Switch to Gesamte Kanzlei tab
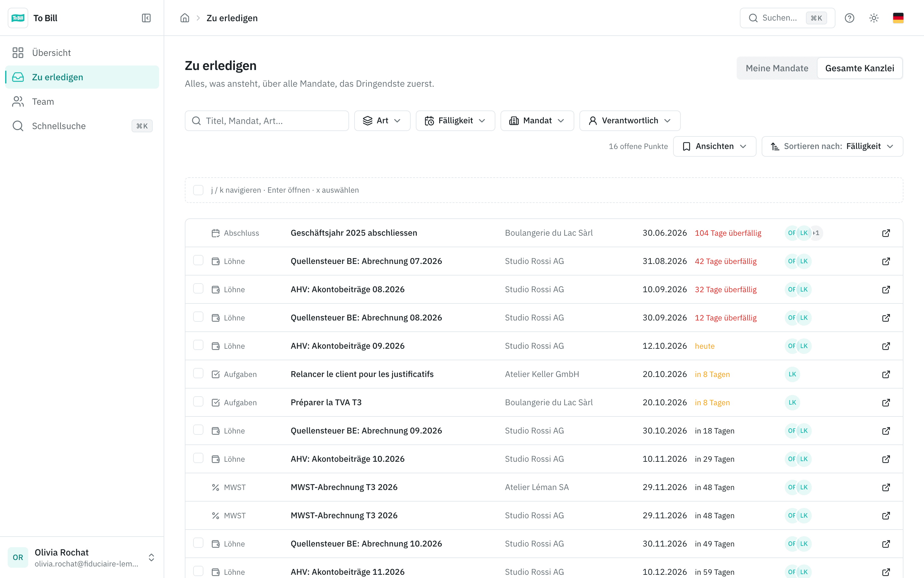Screen dimensions: 924x578 tap(860, 68)
